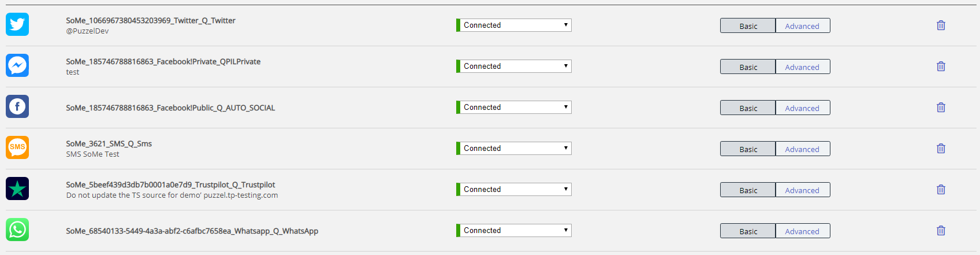The image size is (980, 255).
Task: Delete the WhatsApp source with trash icon
Action: point(941,231)
